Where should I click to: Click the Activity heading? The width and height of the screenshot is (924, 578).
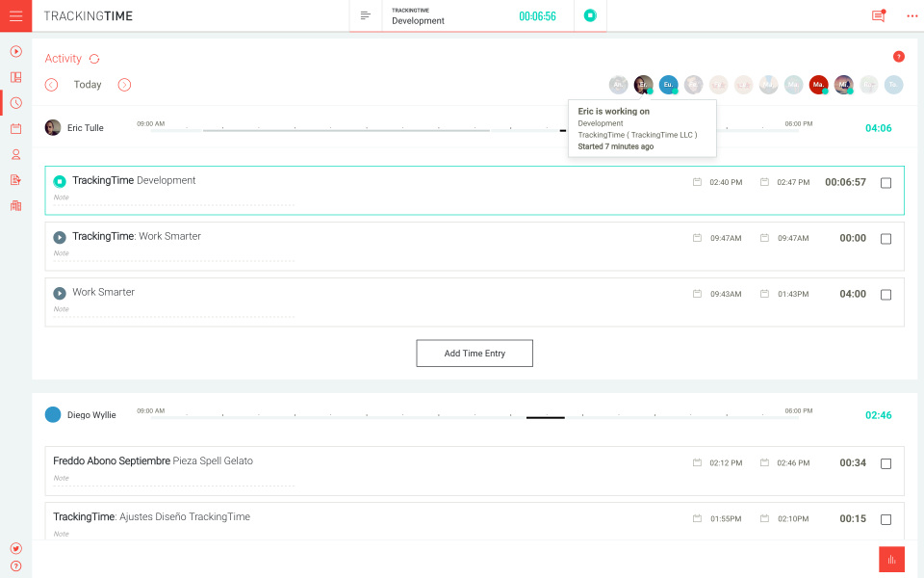64,59
